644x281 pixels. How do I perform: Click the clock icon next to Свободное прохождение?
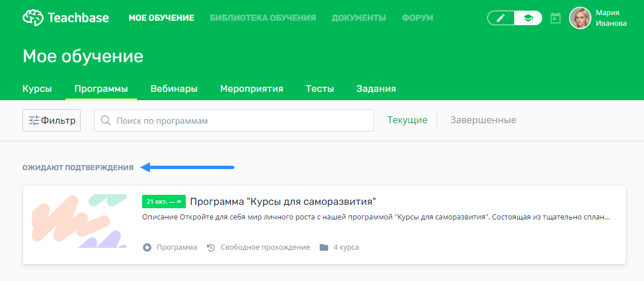click(211, 247)
